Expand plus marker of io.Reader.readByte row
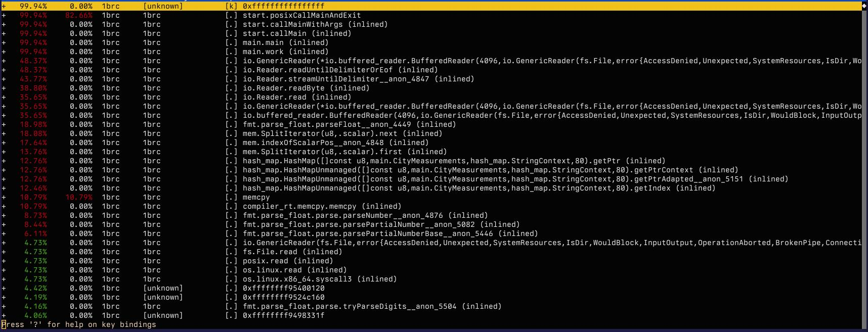The width and height of the screenshot is (868, 332). click(4, 88)
